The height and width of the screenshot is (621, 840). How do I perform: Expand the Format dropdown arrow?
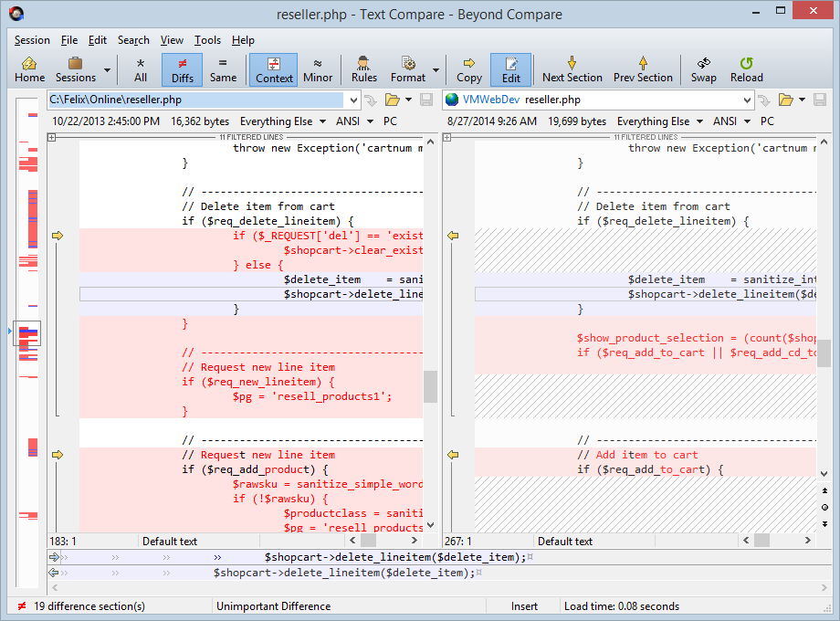pyautogui.click(x=436, y=70)
